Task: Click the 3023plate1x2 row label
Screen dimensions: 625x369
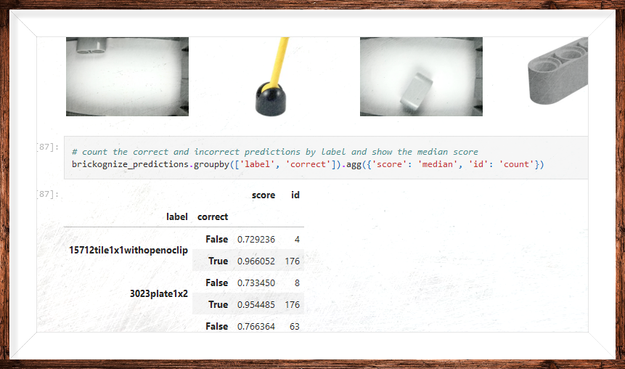Action: click(x=159, y=294)
